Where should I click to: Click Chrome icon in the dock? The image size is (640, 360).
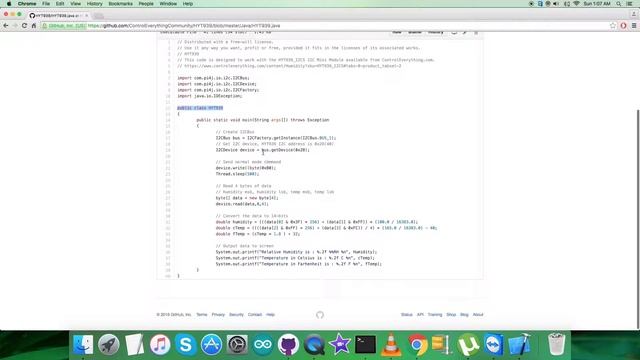[417, 344]
